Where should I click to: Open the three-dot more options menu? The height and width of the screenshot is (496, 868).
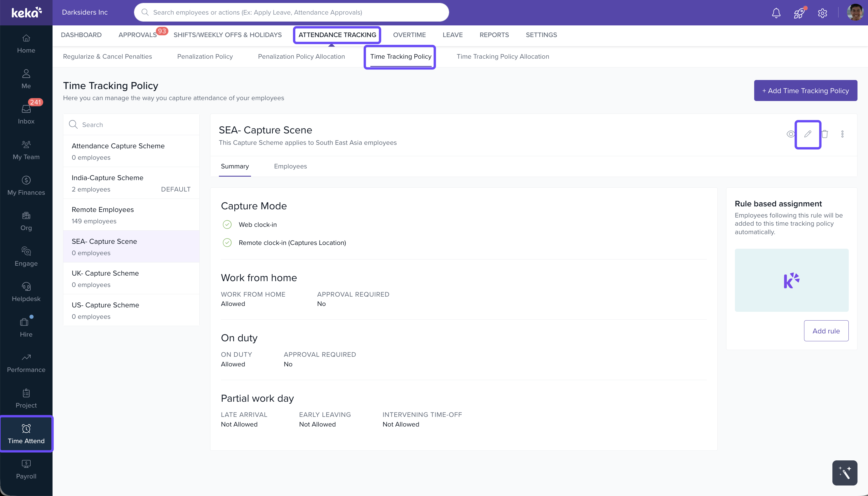coord(842,134)
